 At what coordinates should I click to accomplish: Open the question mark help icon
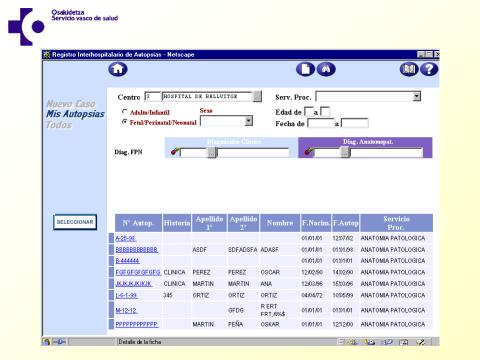pos(429,69)
